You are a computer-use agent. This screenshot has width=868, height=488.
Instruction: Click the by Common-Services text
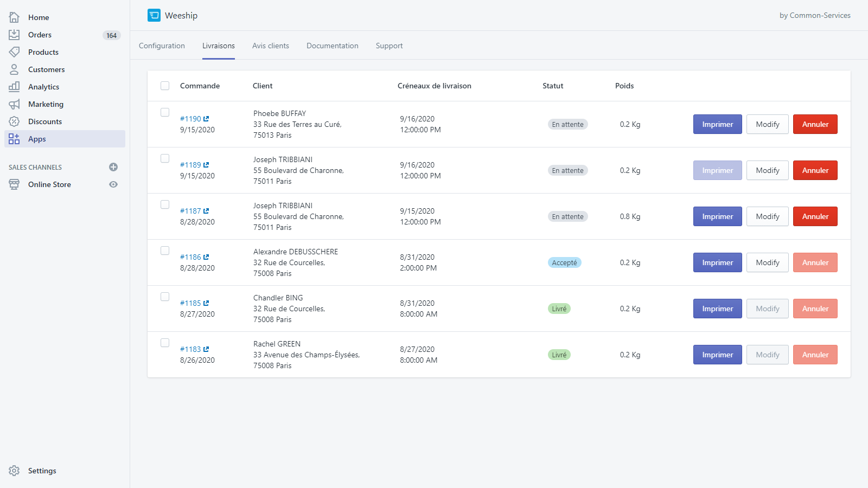coord(815,15)
